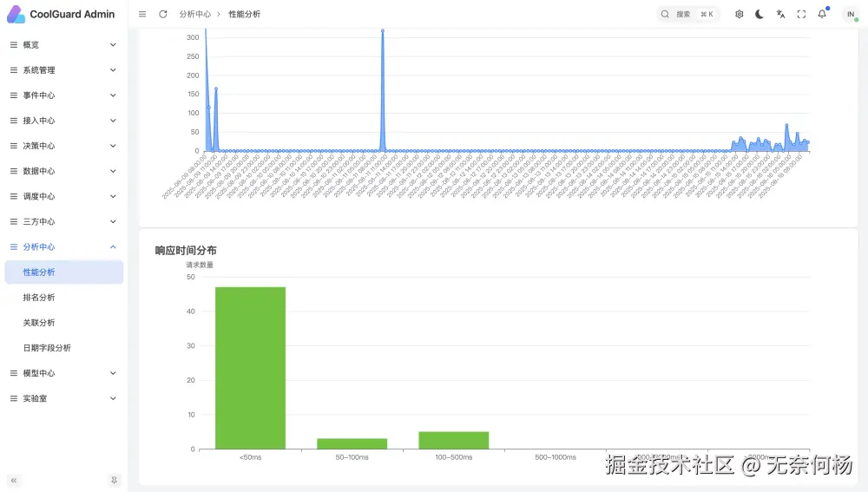Open the notifications bell

(822, 15)
